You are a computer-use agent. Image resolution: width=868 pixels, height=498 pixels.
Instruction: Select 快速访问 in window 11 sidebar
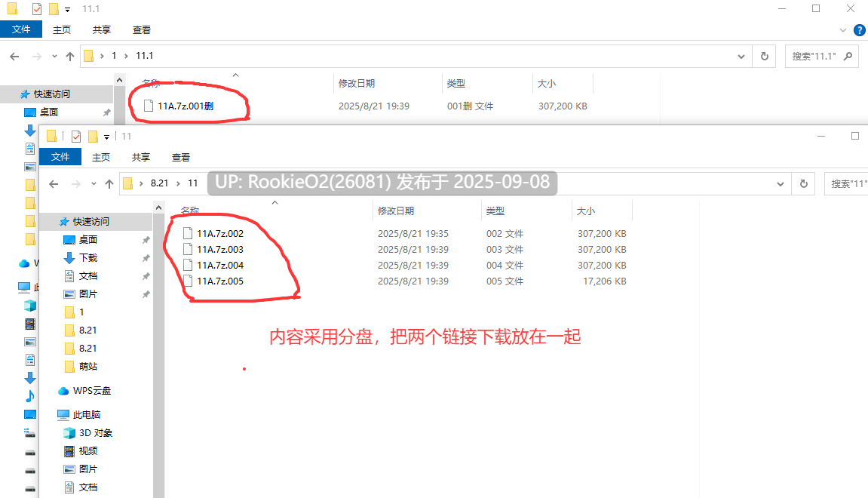click(91, 222)
